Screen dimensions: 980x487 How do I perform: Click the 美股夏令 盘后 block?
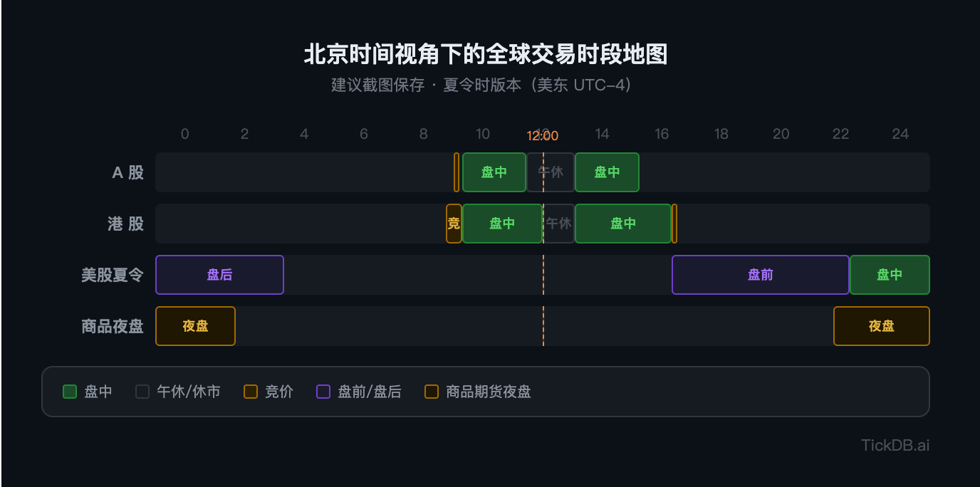tap(219, 275)
